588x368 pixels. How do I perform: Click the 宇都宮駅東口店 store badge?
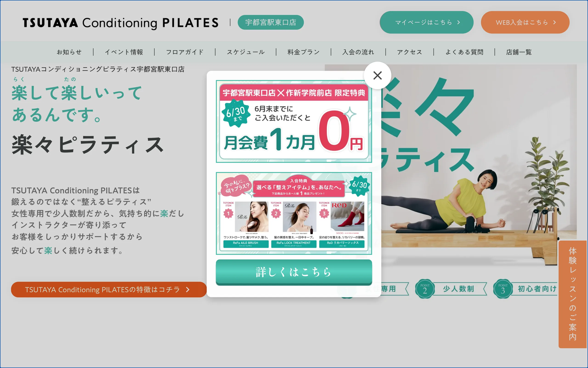tap(271, 22)
